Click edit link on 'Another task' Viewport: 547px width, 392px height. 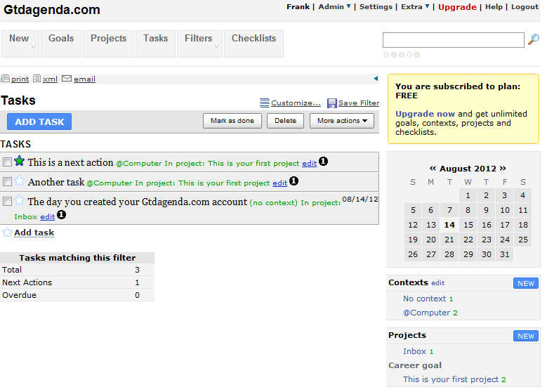point(279,183)
